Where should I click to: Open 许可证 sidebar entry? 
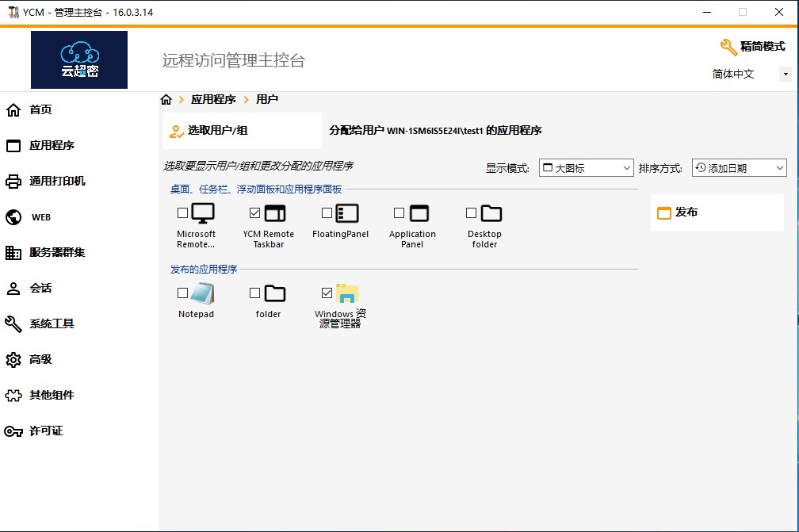[x=46, y=431]
